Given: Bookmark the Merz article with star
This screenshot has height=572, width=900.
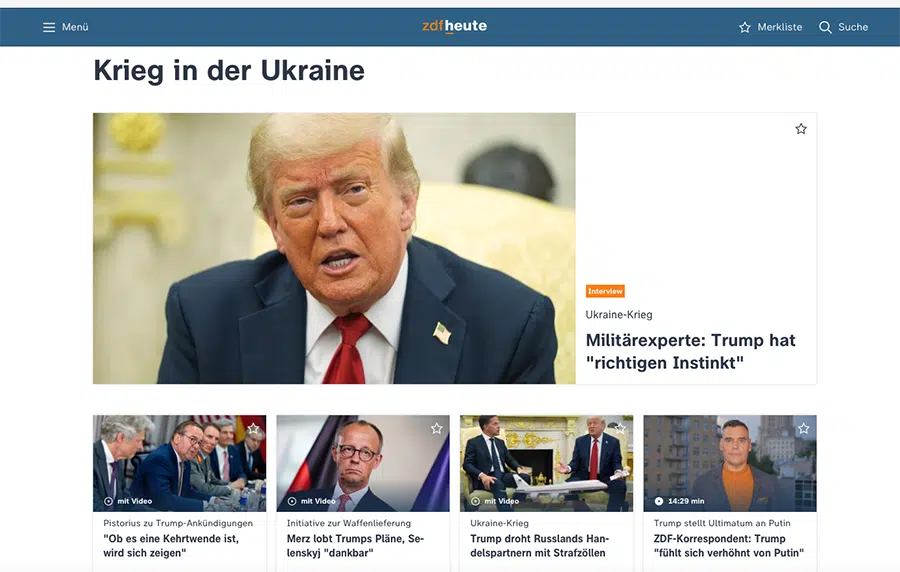Looking at the screenshot, I should (437, 428).
